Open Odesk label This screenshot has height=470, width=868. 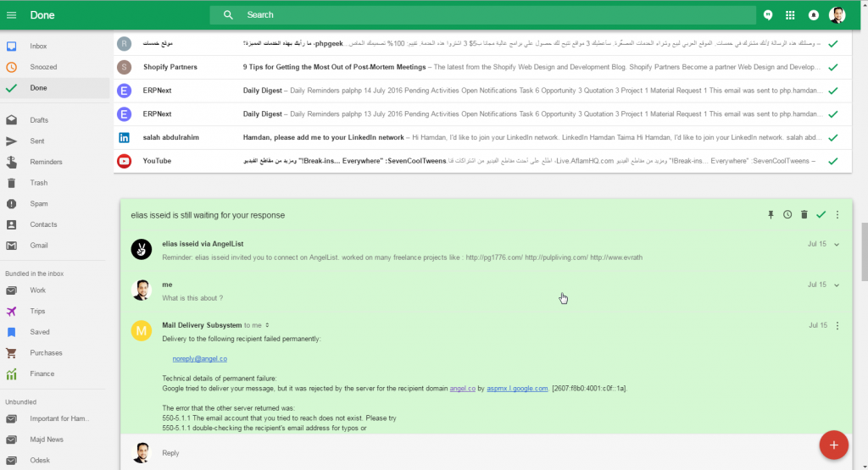pos(55,460)
